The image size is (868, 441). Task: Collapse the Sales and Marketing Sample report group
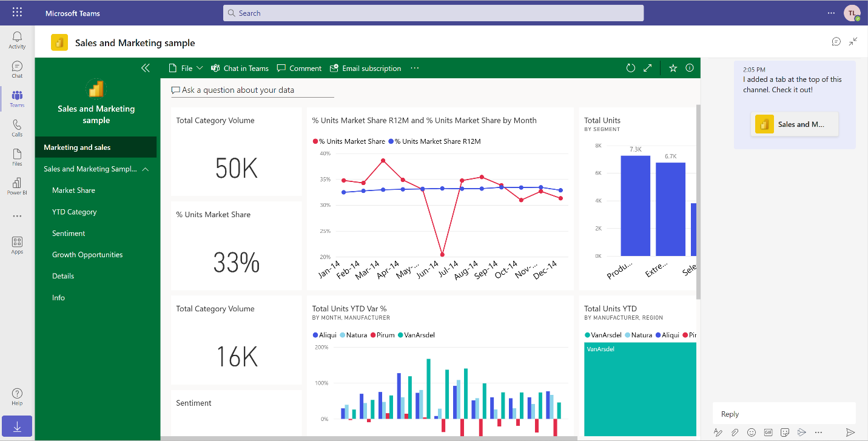click(146, 169)
